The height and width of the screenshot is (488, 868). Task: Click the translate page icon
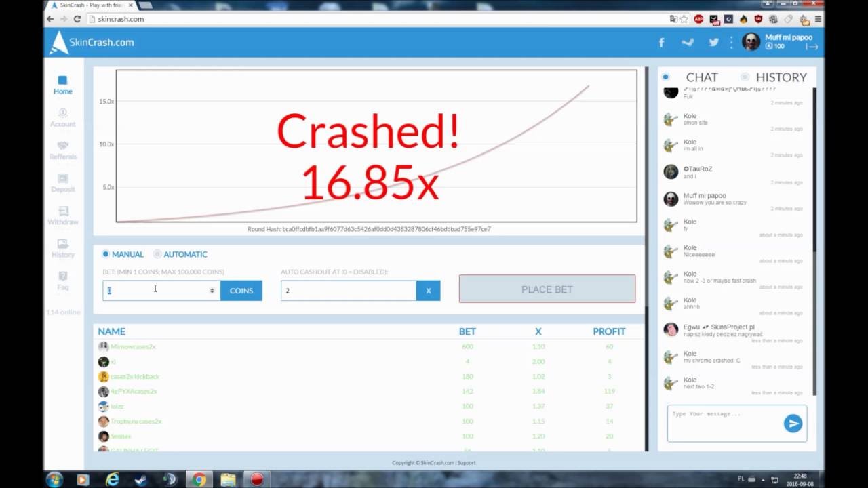point(673,19)
